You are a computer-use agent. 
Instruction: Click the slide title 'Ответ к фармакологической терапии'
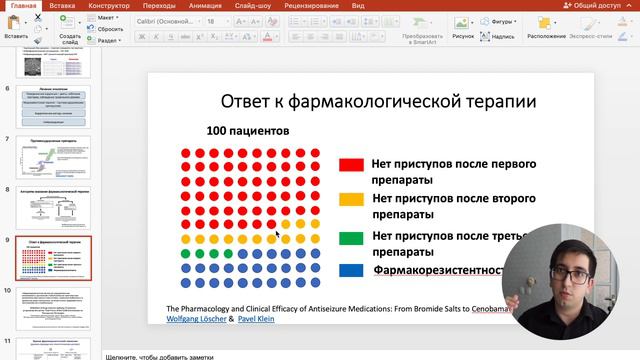coord(378,101)
